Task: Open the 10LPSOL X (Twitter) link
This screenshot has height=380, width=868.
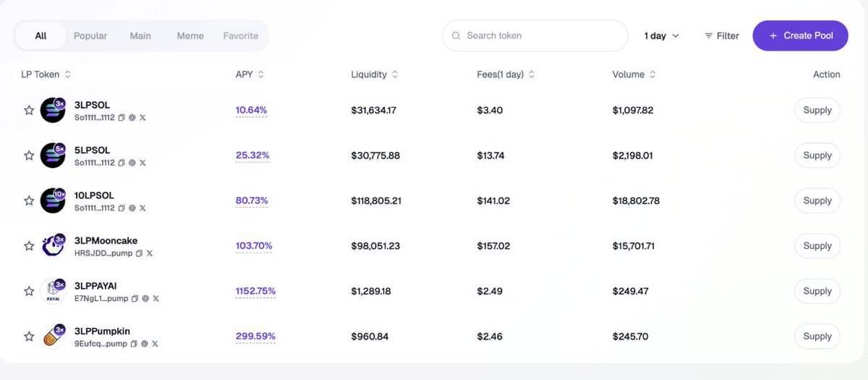Action: pyautogui.click(x=142, y=208)
